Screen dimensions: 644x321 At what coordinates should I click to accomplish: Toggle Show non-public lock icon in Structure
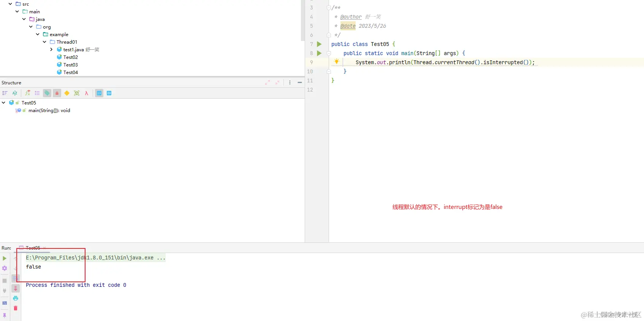(57, 93)
